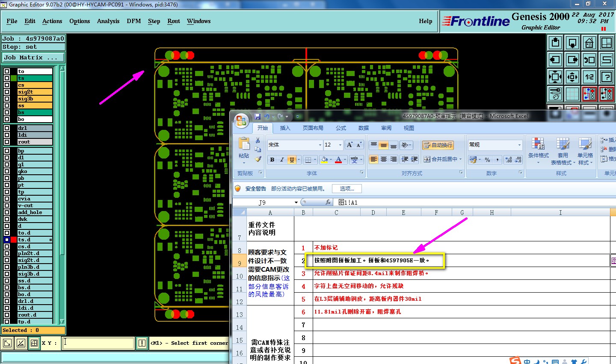Click the Cut scissors icon in Excel

click(258, 140)
